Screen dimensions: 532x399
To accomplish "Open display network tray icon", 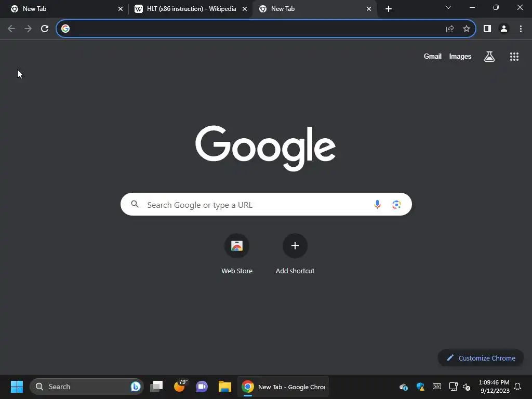I will [453, 387].
